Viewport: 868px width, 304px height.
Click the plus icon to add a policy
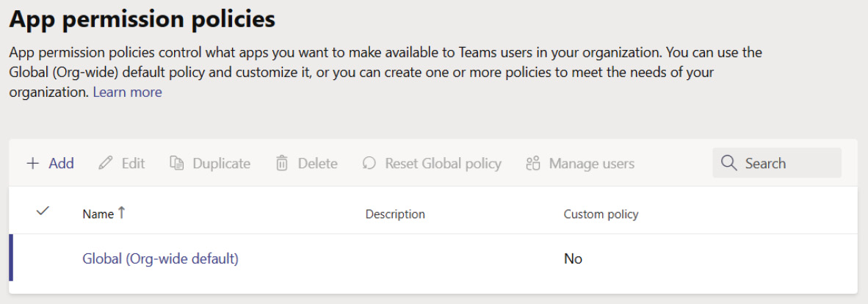pyautogui.click(x=32, y=164)
